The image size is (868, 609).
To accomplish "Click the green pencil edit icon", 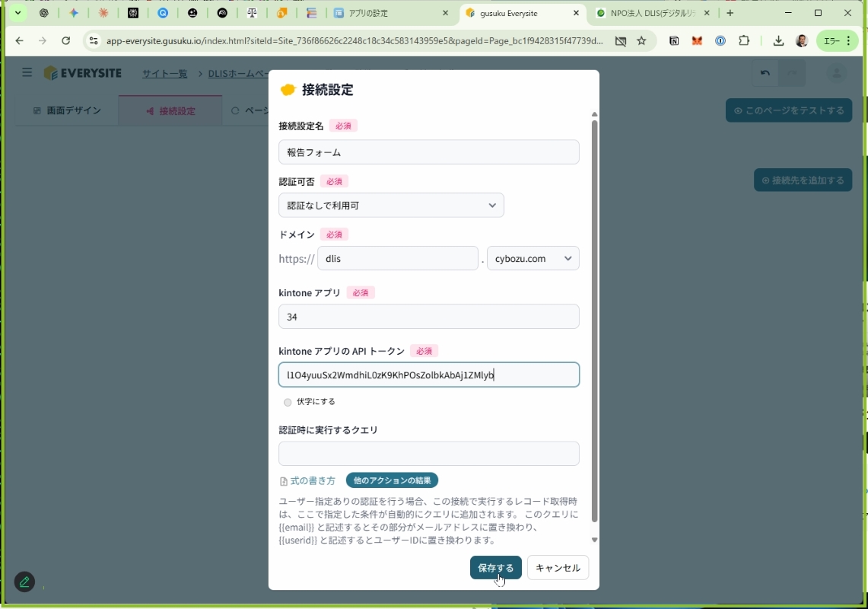I will [x=24, y=582].
